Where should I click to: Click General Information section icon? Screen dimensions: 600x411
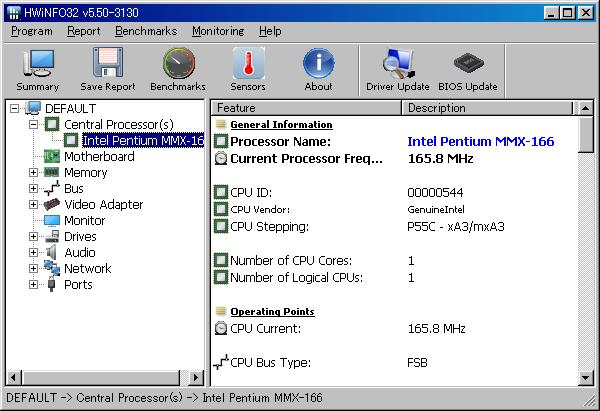pyautogui.click(x=221, y=124)
